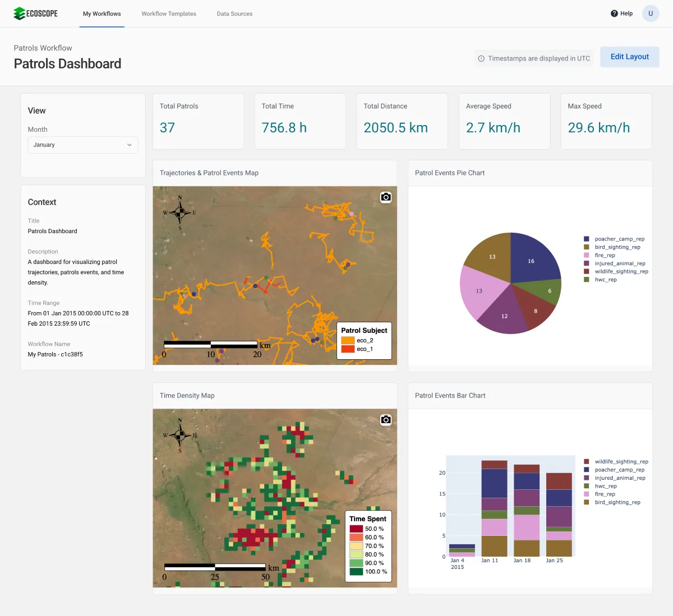Click 70.0 % swatch in Time Spent legend

[x=356, y=546]
